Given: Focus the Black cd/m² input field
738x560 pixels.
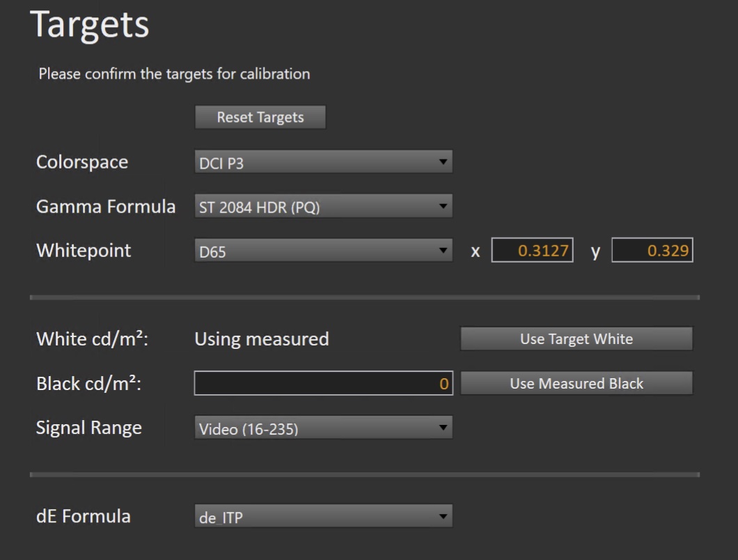Looking at the screenshot, I should (x=323, y=383).
